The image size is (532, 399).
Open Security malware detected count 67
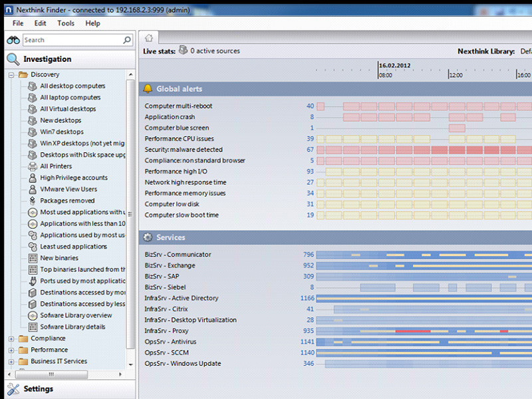tap(310, 150)
